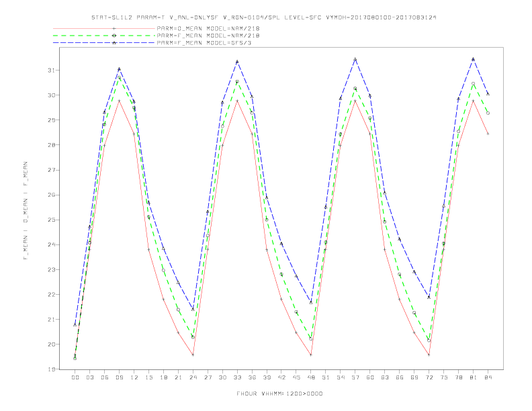Click x-axis forecast hour label 51

[x=326, y=377]
